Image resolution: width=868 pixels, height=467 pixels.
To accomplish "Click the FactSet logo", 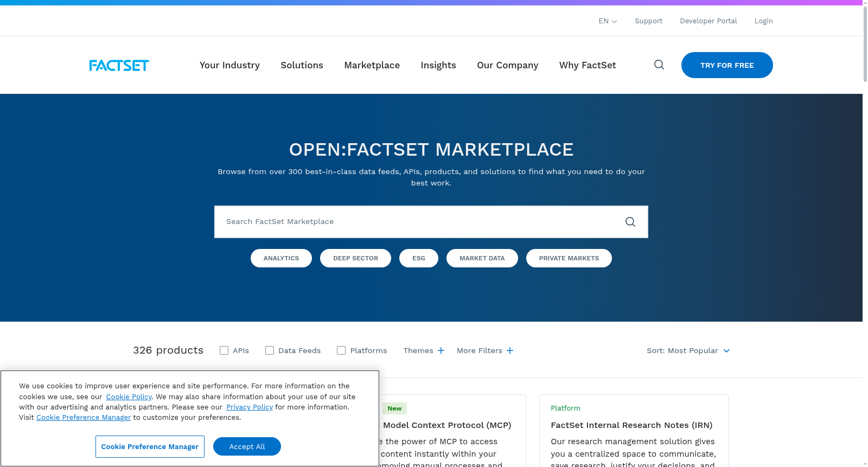I will tap(119, 66).
